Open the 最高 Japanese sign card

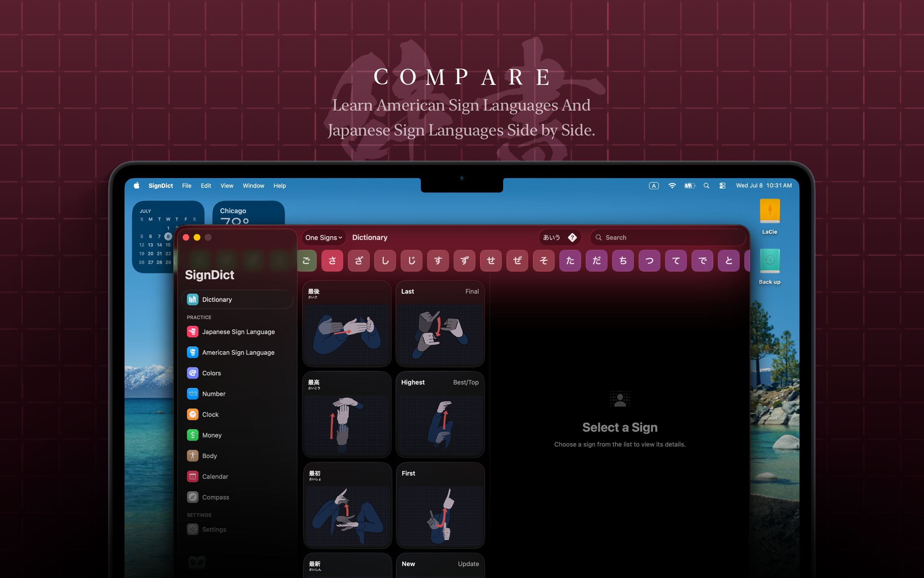(x=347, y=414)
